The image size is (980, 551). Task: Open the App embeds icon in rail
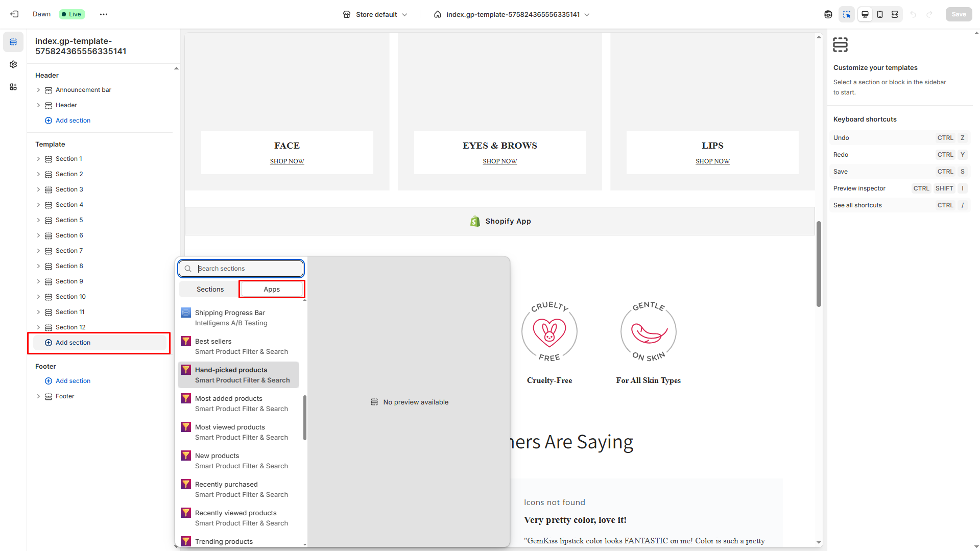pyautogui.click(x=13, y=87)
